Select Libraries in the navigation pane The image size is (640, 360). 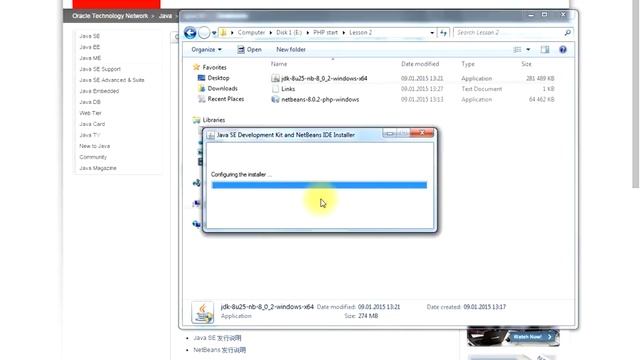pyautogui.click(x=214, y=120)
